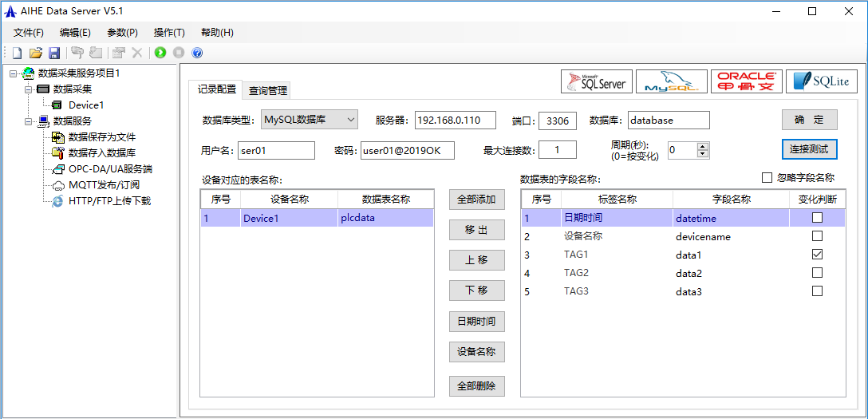Open the 数据库类型 dropdown
The width and height of the screenshot is (868, 419).
click(310, 121)
